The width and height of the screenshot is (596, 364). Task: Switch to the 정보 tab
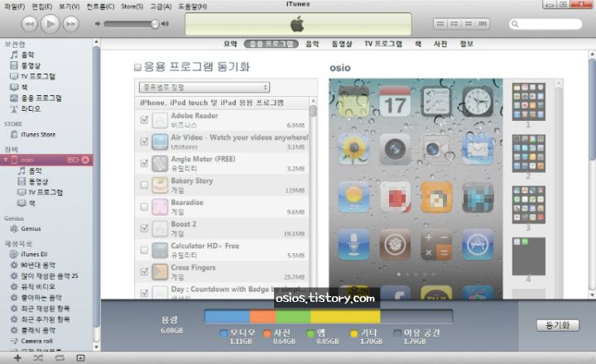click(x=466, y=44)
